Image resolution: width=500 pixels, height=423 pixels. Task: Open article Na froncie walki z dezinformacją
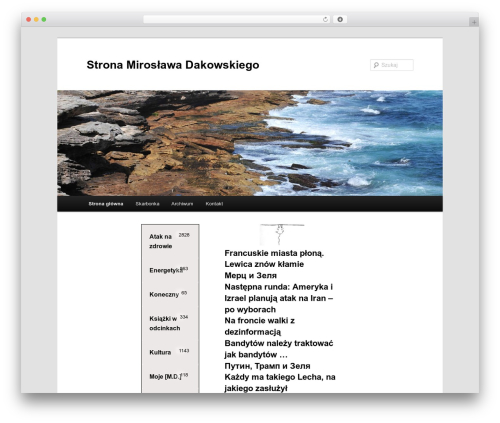(x=259, y=326)
